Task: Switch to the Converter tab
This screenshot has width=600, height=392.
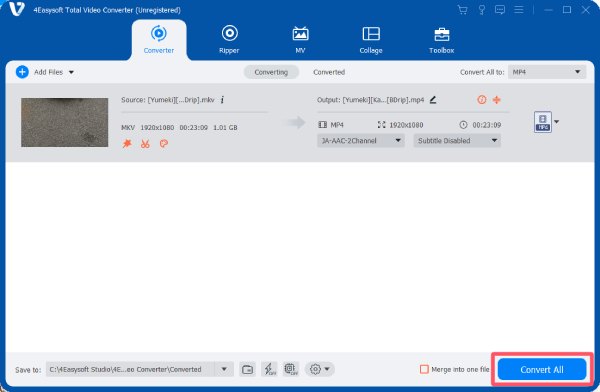Action: [159, 40]
